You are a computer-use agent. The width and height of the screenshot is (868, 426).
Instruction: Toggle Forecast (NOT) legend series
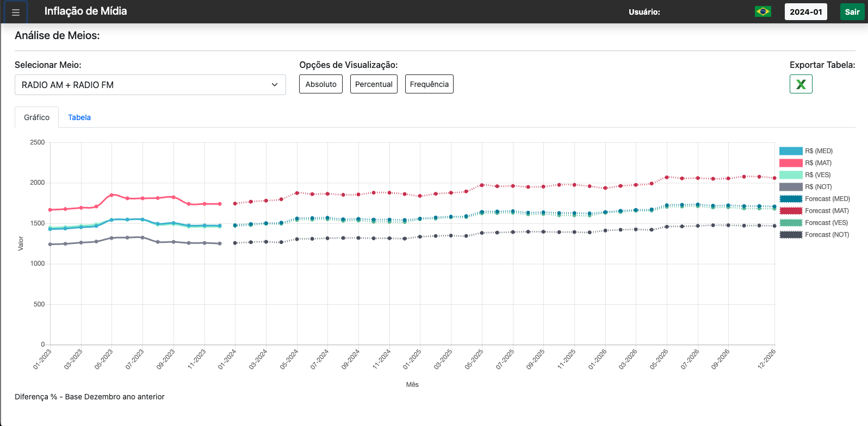(814, 235)
